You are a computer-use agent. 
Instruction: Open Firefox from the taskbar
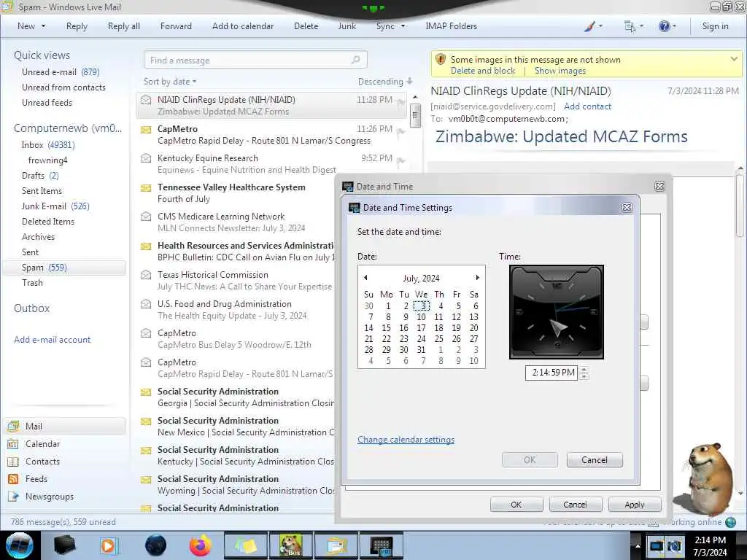click(201, 545)
